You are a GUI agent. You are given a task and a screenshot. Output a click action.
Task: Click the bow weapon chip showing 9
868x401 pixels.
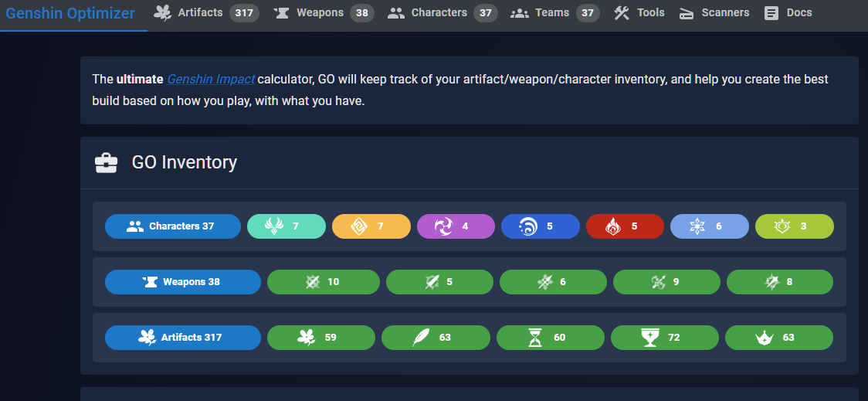[666, 282]
